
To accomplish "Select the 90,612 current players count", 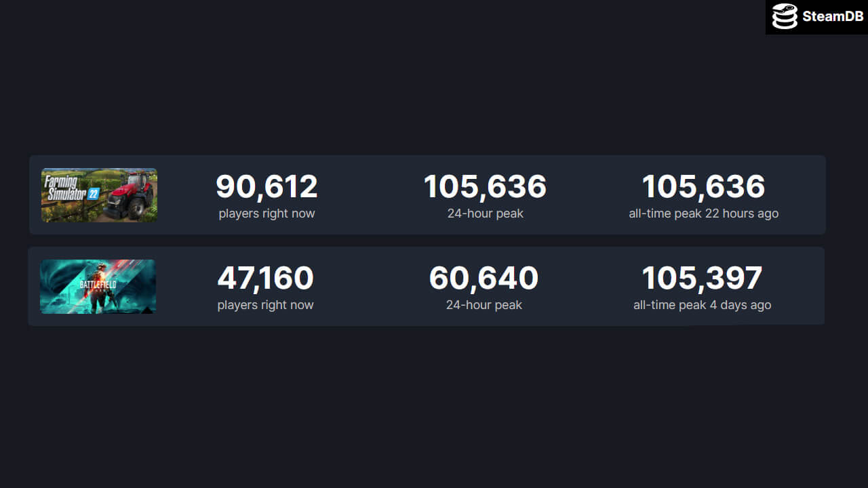I will coord(267,187).
